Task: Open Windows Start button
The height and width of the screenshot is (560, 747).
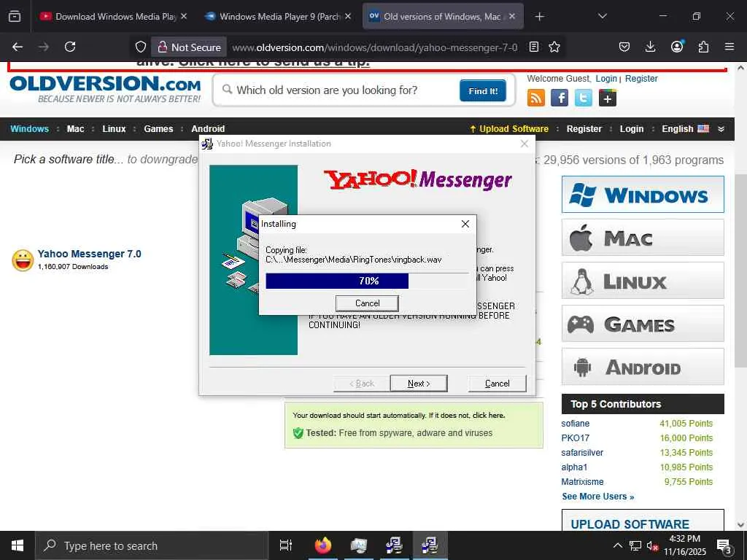Action: click(18, 545)
